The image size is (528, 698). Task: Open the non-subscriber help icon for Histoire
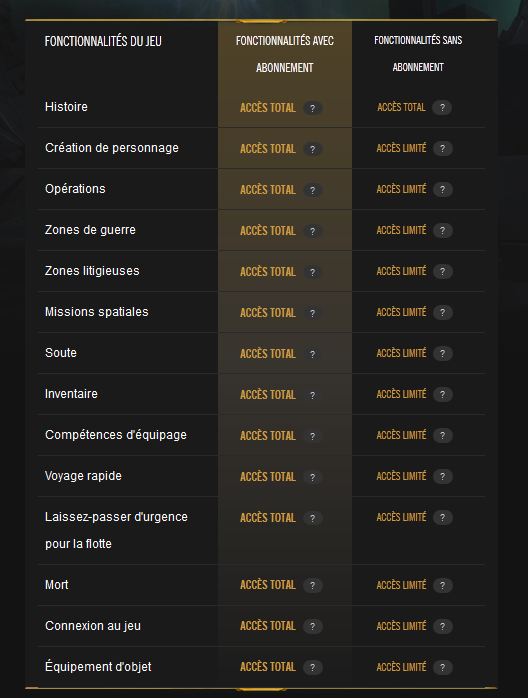[x=442, y=107]
